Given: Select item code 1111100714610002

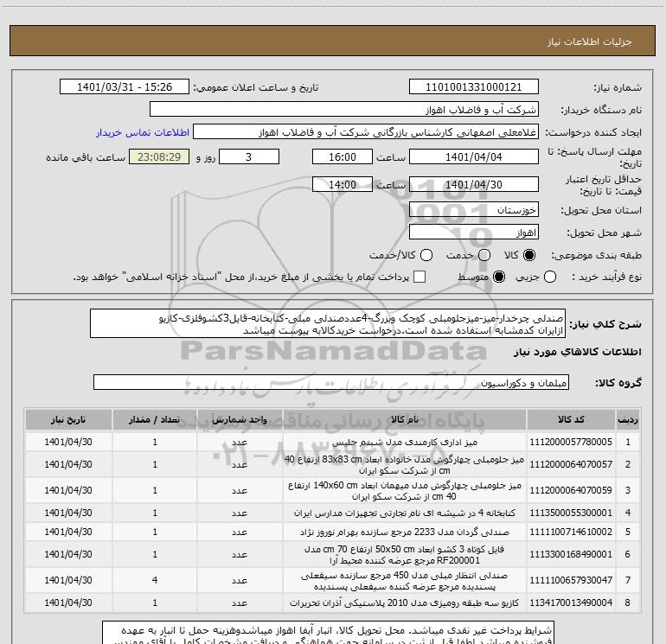Looking at the screenshot, I should (x=571, y=532).
